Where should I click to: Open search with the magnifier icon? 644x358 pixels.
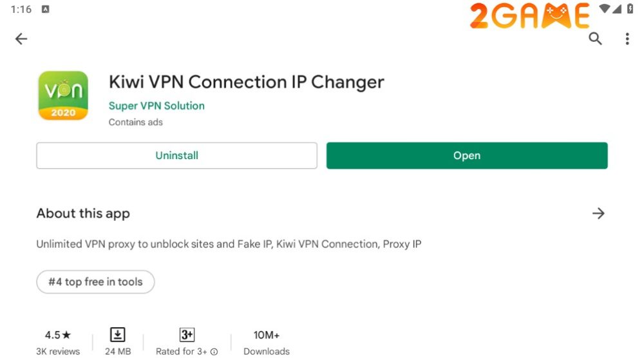click(x=596, y=39)
